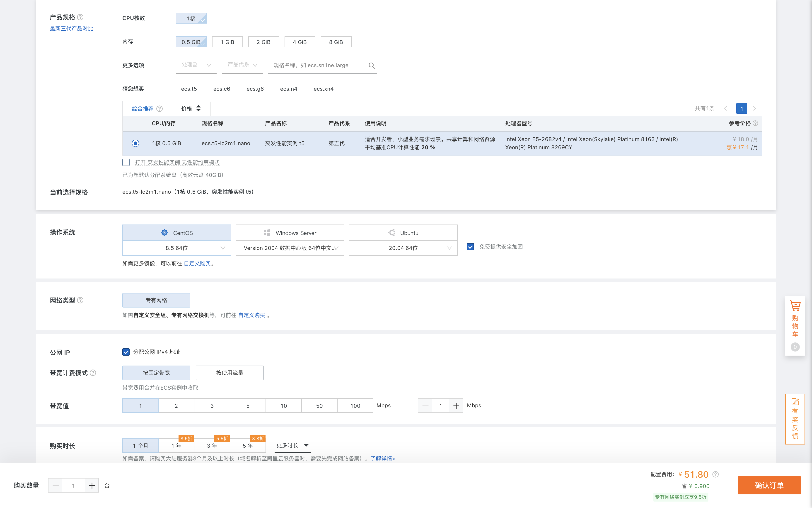Click the help icon next to 参考价格
The height and width of the screenshot is (508, 812).
pos(756,123)
